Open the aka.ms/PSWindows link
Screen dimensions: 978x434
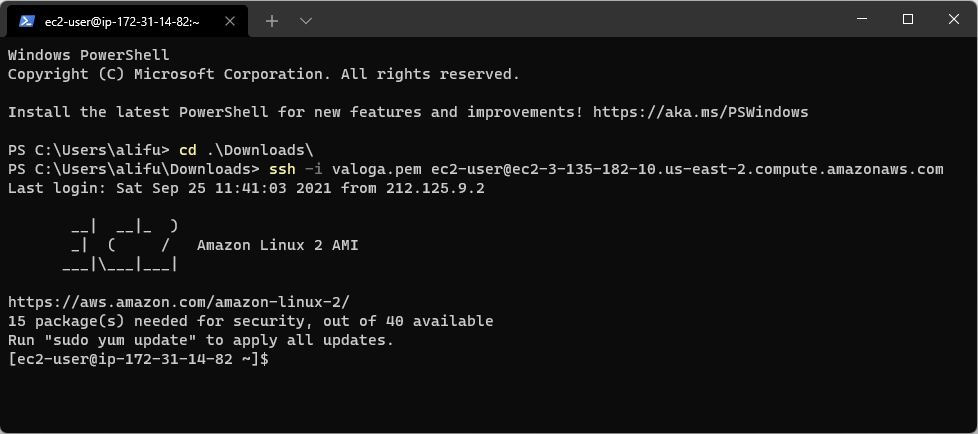tap(700, 112)
